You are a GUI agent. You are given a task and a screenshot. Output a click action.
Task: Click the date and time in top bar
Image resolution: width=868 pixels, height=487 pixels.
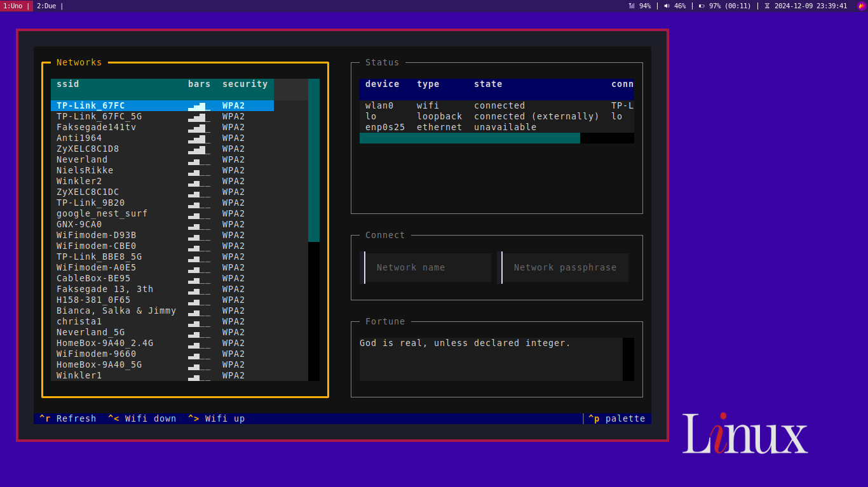(811, 6)
